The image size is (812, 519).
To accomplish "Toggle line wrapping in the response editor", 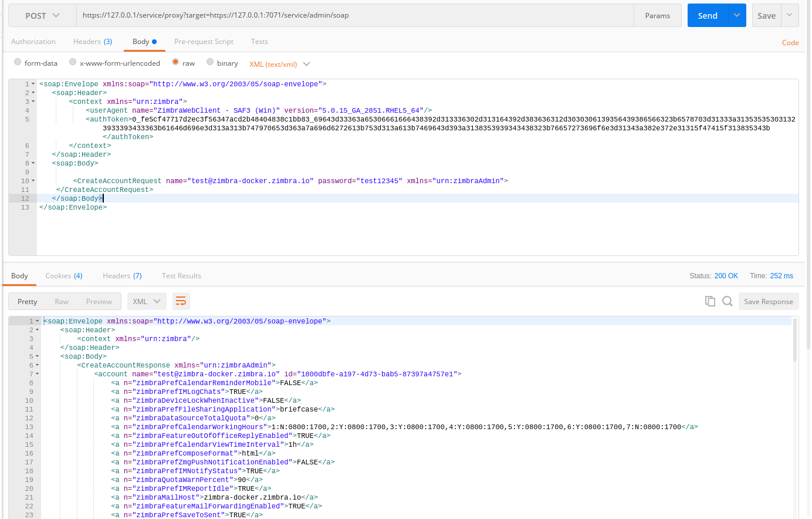I will 181,301.
